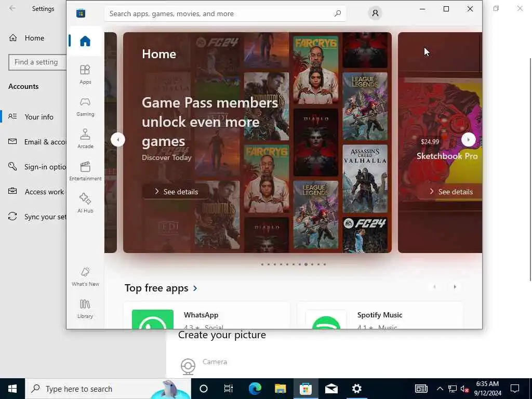
Task: Open File Explorer from the taskbar
Action: (280, 389)
